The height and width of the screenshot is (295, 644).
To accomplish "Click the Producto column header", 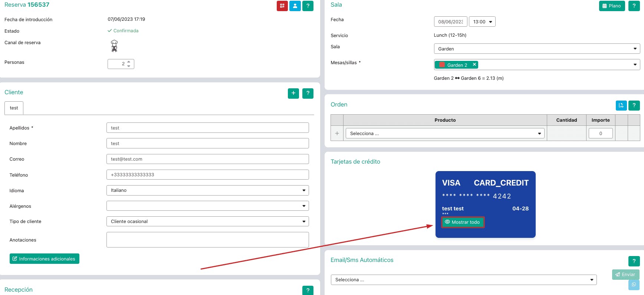I will [445, 120].
